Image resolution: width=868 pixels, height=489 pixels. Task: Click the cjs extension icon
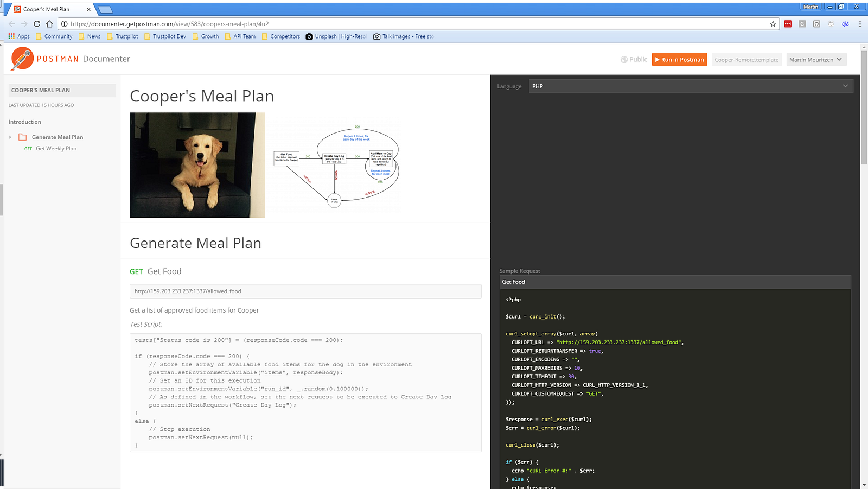pos(845,24)
